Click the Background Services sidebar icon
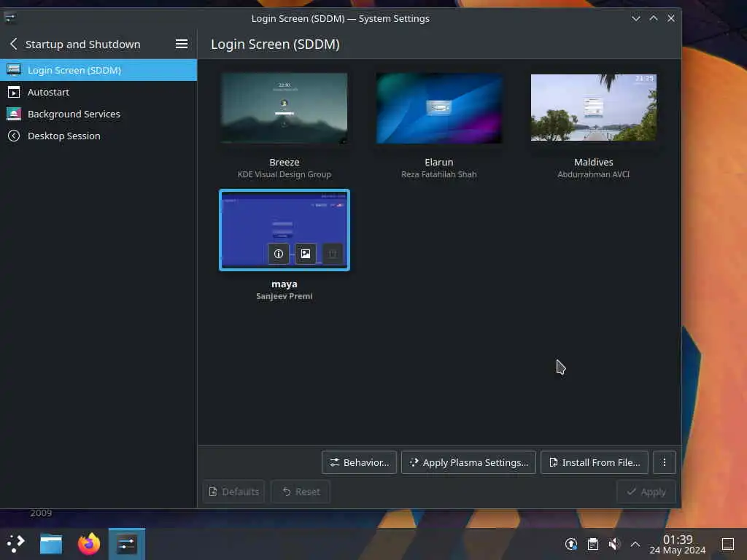Image resolution: width=747 pixels, height=560 pixels. click(x=14, y=114)
